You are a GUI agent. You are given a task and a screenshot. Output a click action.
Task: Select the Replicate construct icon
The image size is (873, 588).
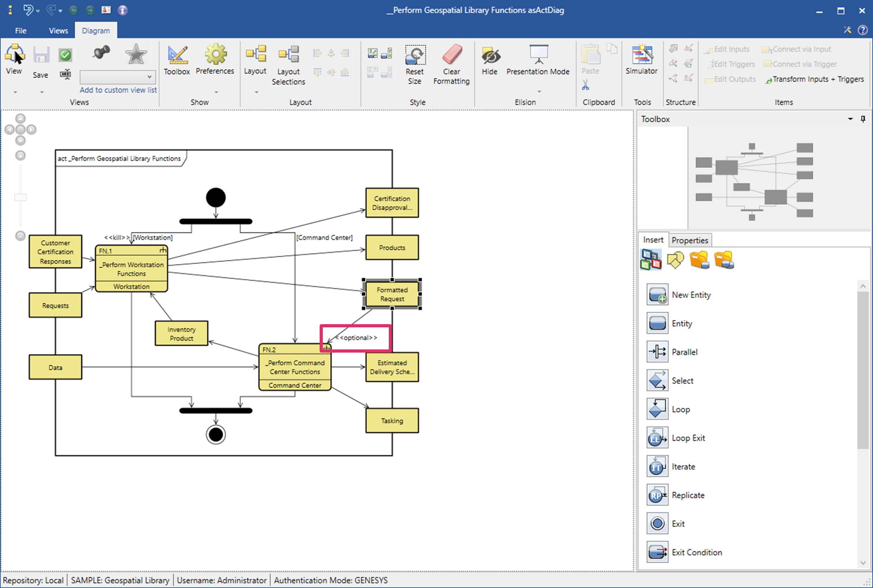point(657,495)
